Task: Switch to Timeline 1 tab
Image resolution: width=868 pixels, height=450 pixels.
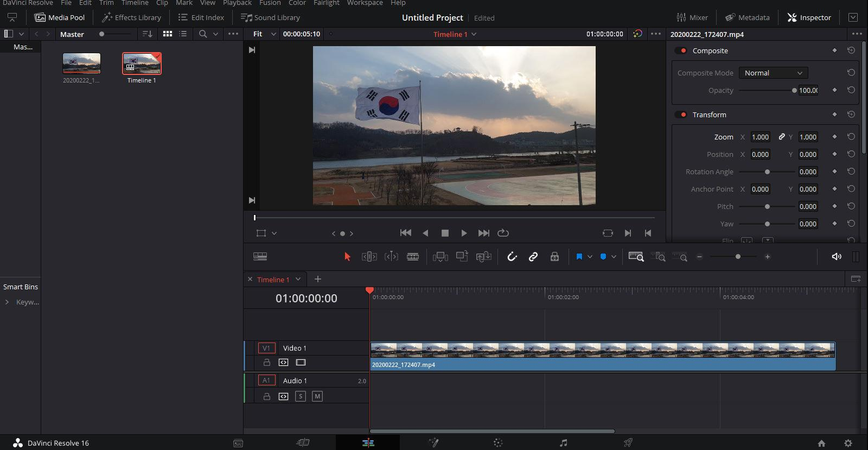Action: [273, 280]
